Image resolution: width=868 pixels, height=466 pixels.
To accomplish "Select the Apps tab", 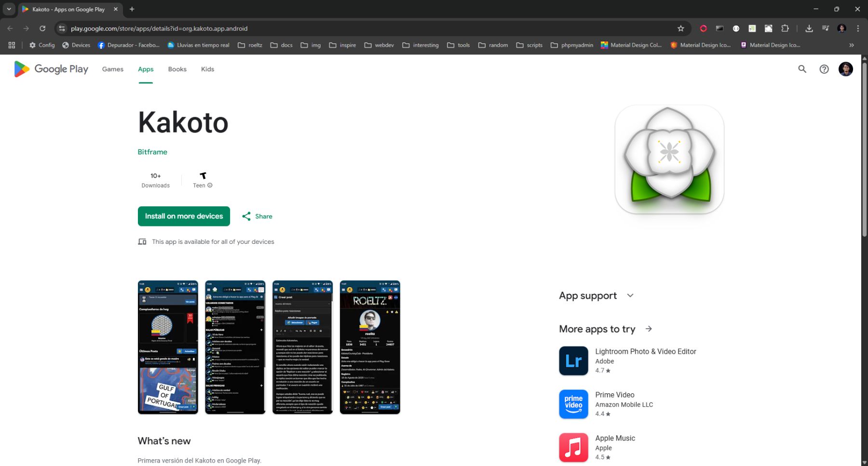I will pyautogui.click(x=146, y=69).
